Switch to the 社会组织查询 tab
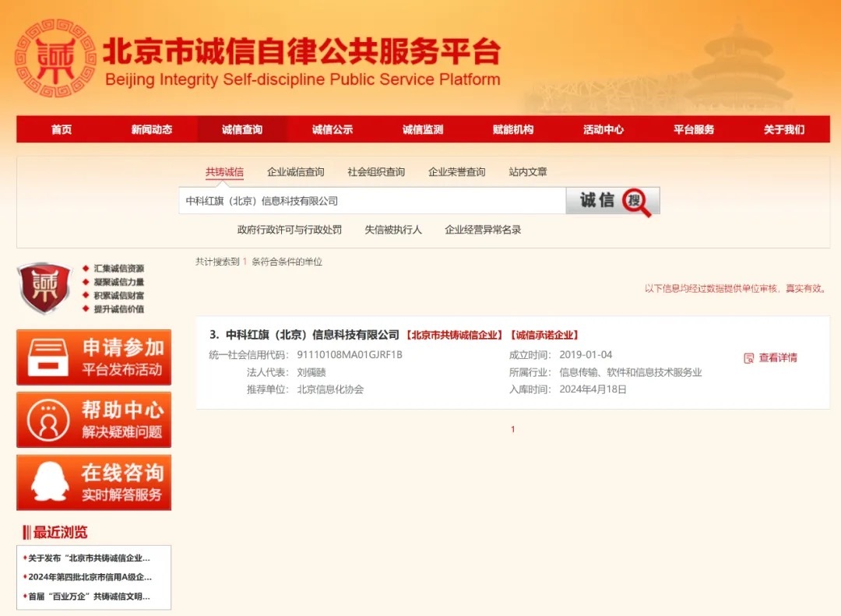841x616 pixels. point(376,172)
